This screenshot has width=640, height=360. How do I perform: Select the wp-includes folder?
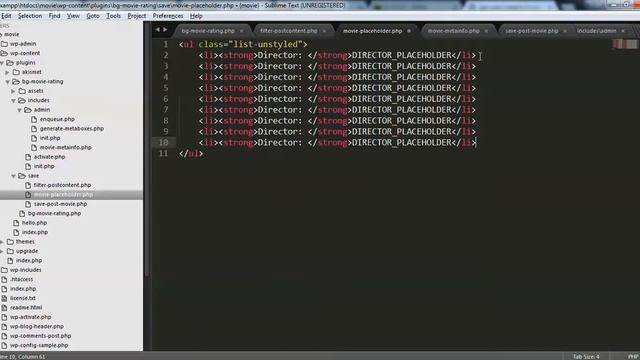coord(25,270)
